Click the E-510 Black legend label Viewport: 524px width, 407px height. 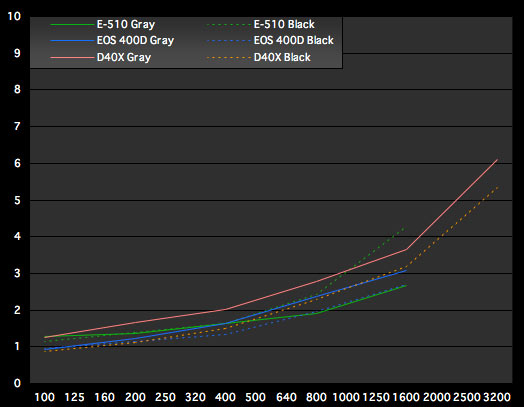coord(284,24)
